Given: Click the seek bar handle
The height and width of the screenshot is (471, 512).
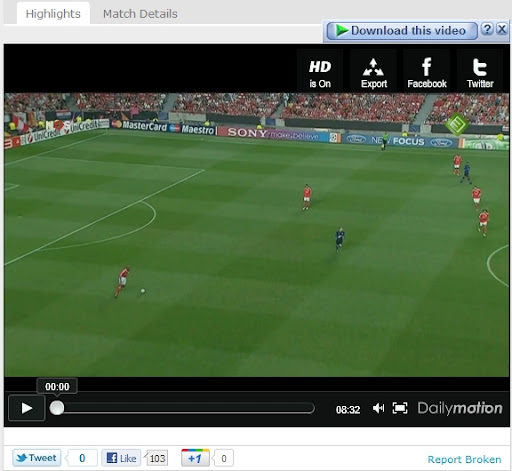Looking at the screenshot, I should [57, 408].
